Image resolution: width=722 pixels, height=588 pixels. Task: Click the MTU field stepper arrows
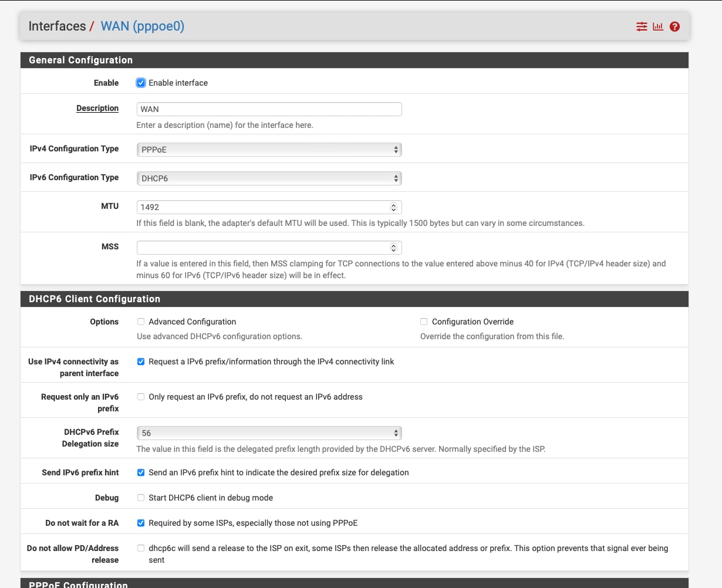point(393,207)
